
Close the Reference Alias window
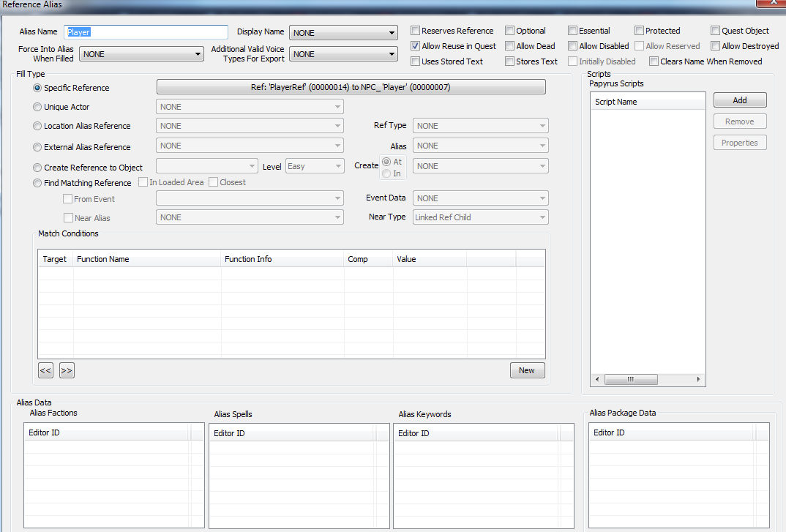(772, 3)
